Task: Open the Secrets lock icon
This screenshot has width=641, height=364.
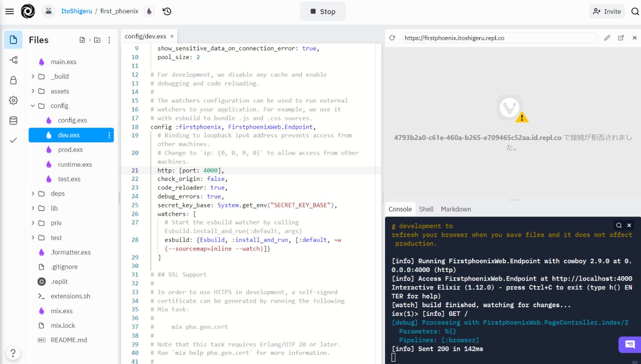Action: click(x=13, y=79)
